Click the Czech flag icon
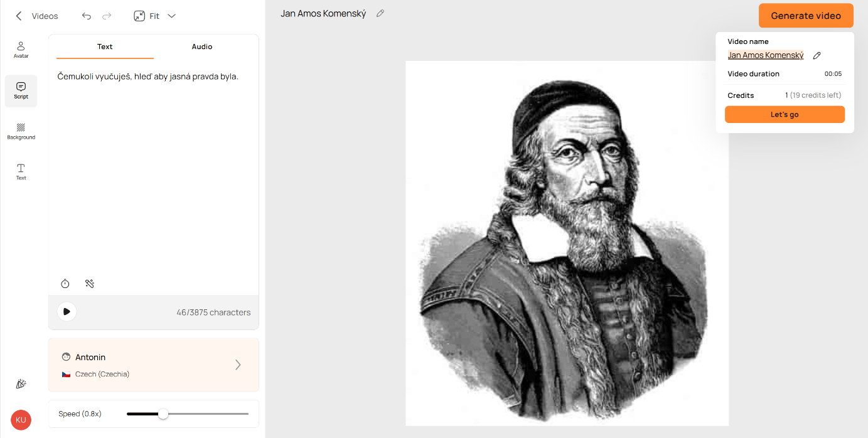Image resolution: width=868 pixels, height=438 pixels. pos(66,374)
